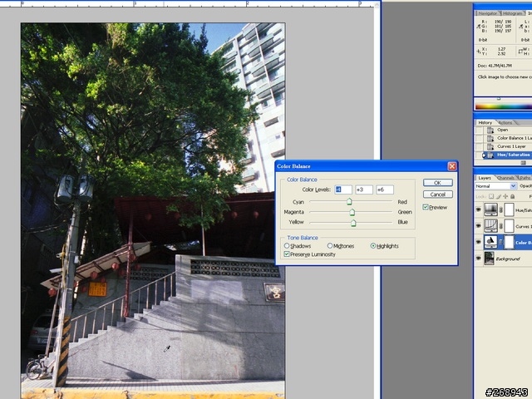Toggle the Preserve Luminosity checkbox
The image size is (532, 399).
click(x=287, y=254)
